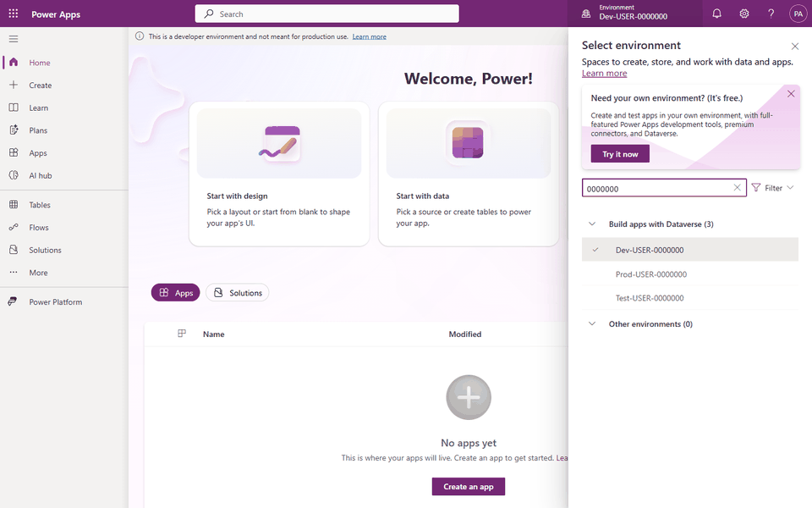Open the Filter dropdown
Viewport: 812px width, 508px height.
click(772, 188)
